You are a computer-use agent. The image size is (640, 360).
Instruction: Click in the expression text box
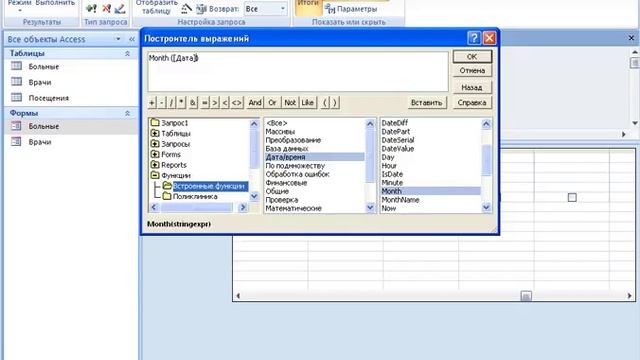(298, 71)
